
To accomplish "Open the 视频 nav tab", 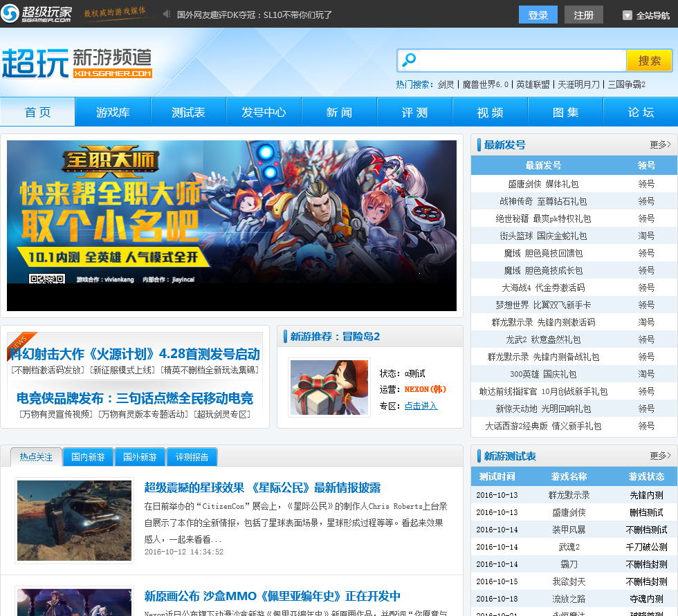I will (490, 112).
